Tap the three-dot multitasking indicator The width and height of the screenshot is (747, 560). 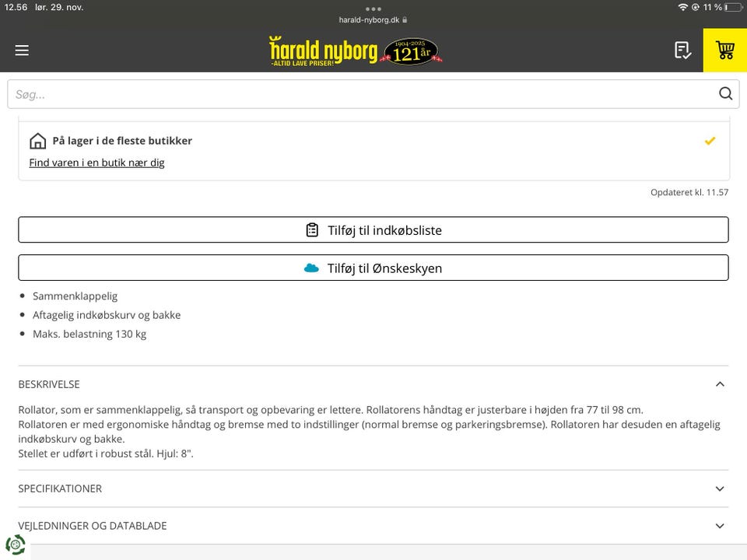click(373, 9)
